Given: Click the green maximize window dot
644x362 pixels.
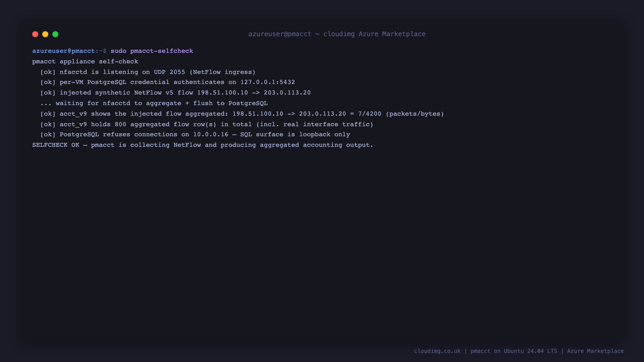Looking at the screenshot, I should click(55, 34).
